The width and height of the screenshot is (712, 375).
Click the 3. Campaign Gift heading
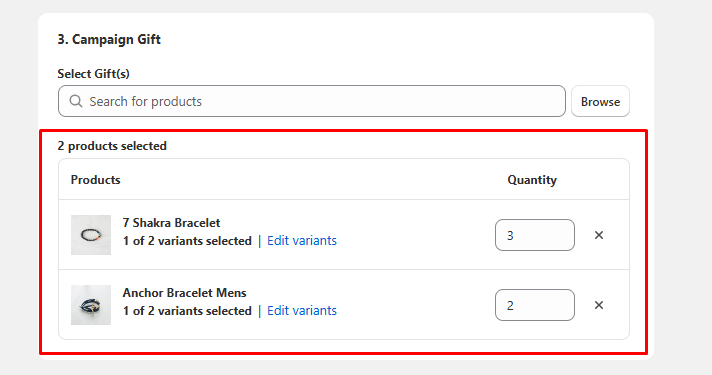[109, 39]
